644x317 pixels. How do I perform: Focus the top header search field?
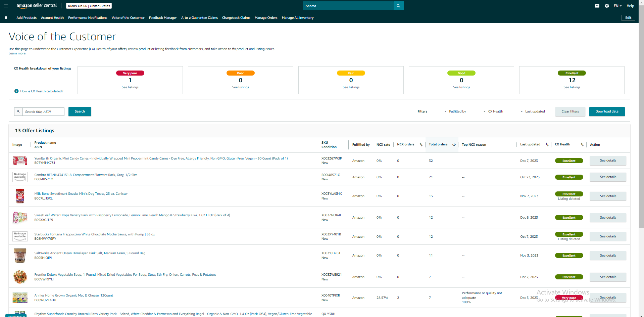348,6
